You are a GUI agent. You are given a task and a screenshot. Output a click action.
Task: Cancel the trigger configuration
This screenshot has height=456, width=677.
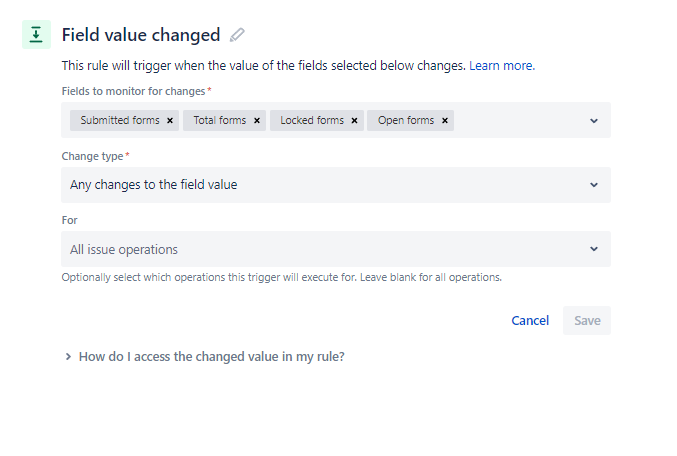[530, 320]
